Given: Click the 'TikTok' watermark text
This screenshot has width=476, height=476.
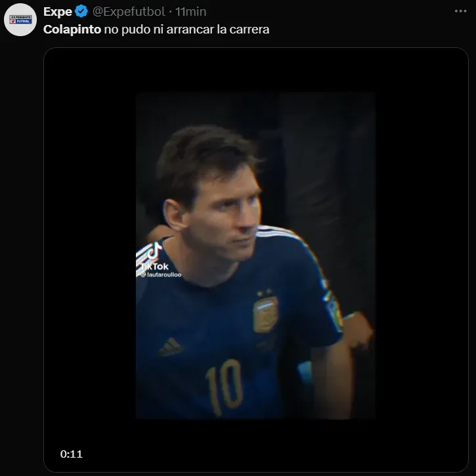Looking at the screenshot, I should 154,266.
